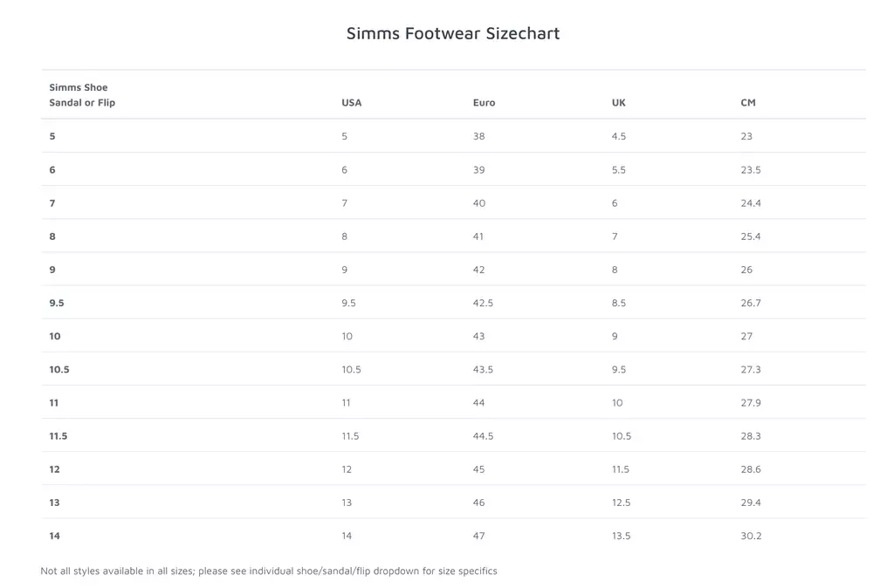873x588 pixels.
Task: Click the UK value 13.5
Action: pyautogui.click(x=621, y=536)
